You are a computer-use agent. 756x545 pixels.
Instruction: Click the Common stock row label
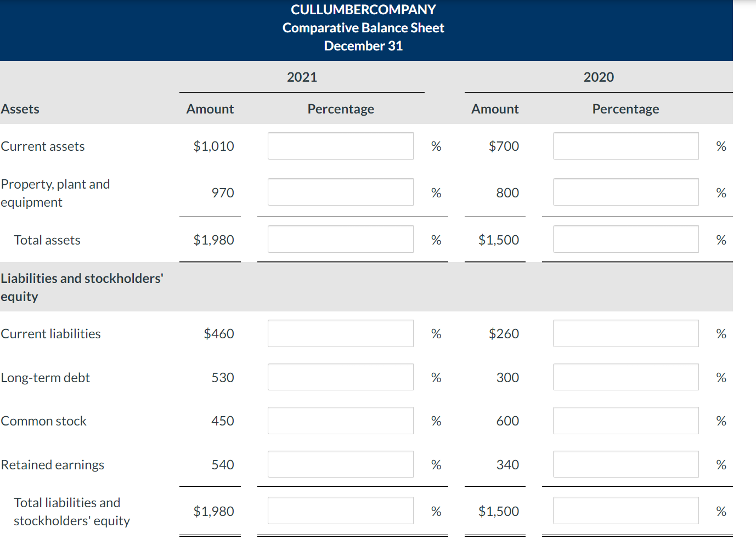click(43, 421)
